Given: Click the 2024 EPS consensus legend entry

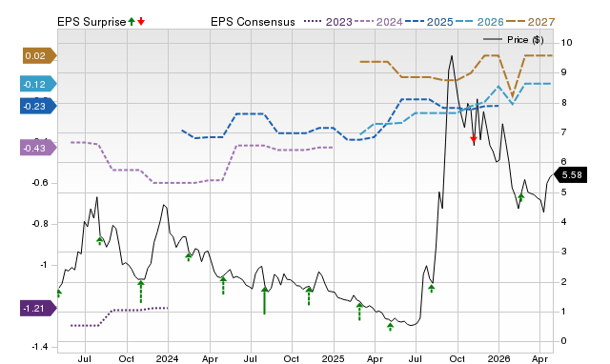Looking at the screenshot, I should (378, 22).
